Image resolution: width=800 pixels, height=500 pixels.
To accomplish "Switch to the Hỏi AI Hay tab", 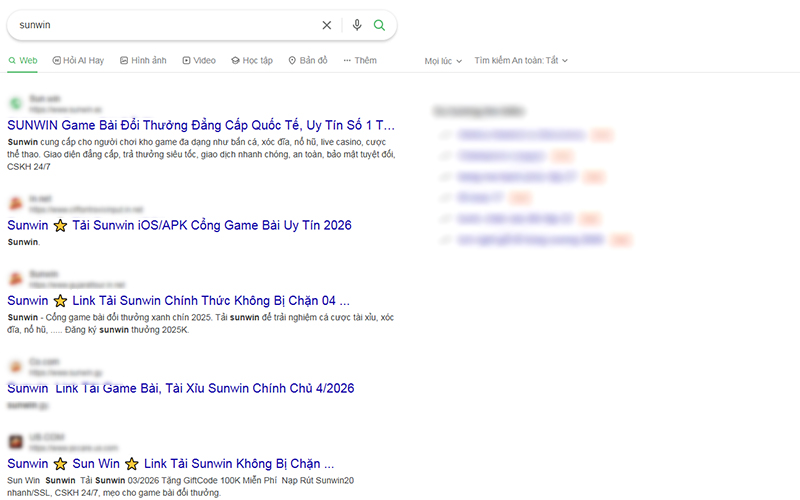I will 78,60.
